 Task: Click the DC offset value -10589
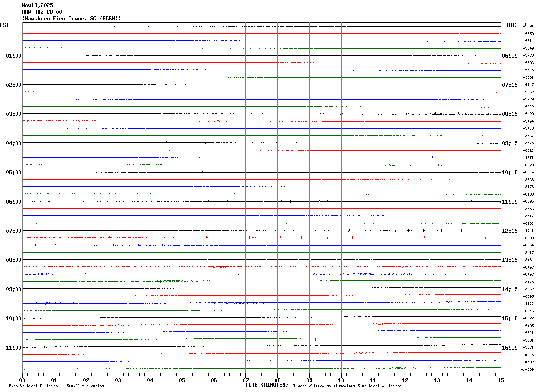pyautogui.click(x=528, y=369)
